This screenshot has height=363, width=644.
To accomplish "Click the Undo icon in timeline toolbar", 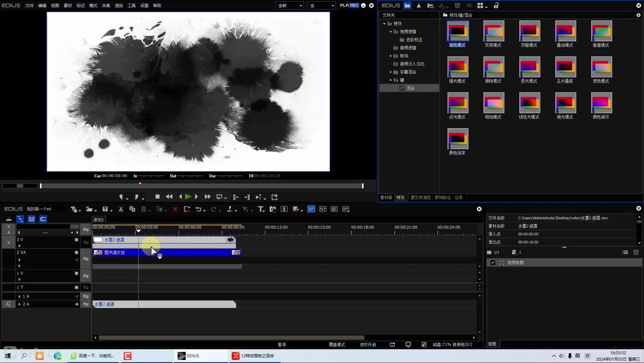I will click(198, 209).
